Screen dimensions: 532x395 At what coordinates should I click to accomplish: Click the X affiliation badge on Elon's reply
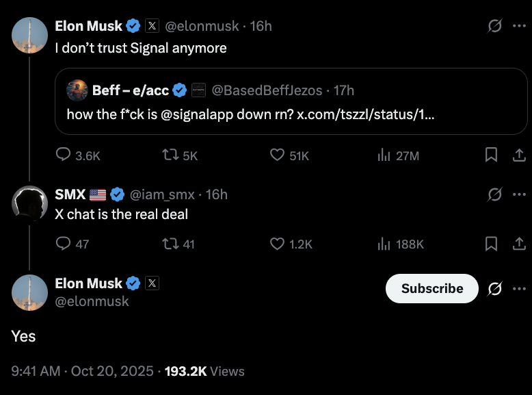tap(152, 283)
